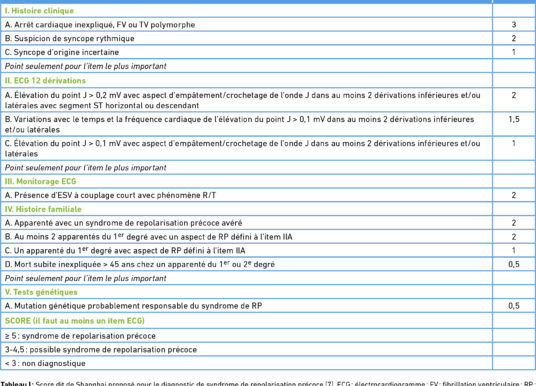536x386 pixels.
Task: Select the Mutation génétique row
Action: pos(268,306)
